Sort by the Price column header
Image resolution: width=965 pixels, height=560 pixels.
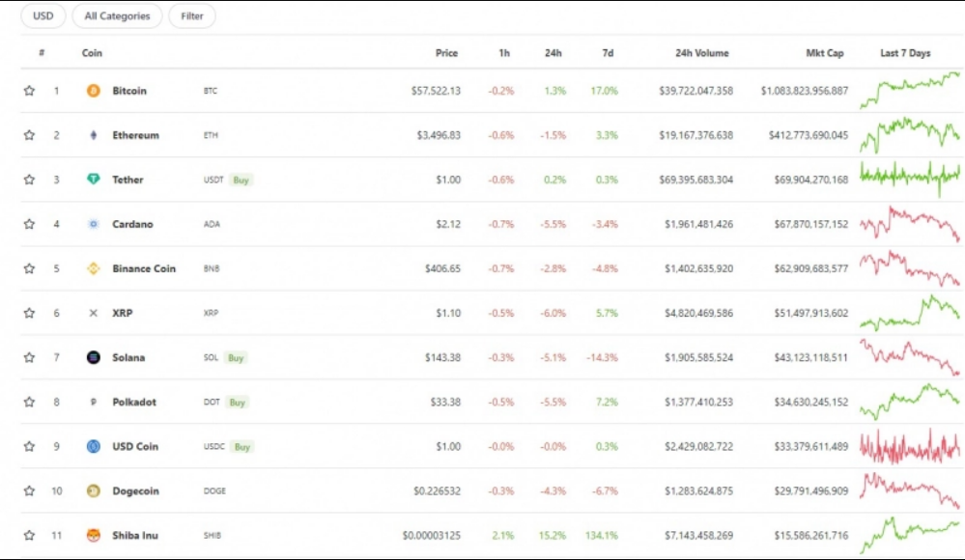(446, 53)
